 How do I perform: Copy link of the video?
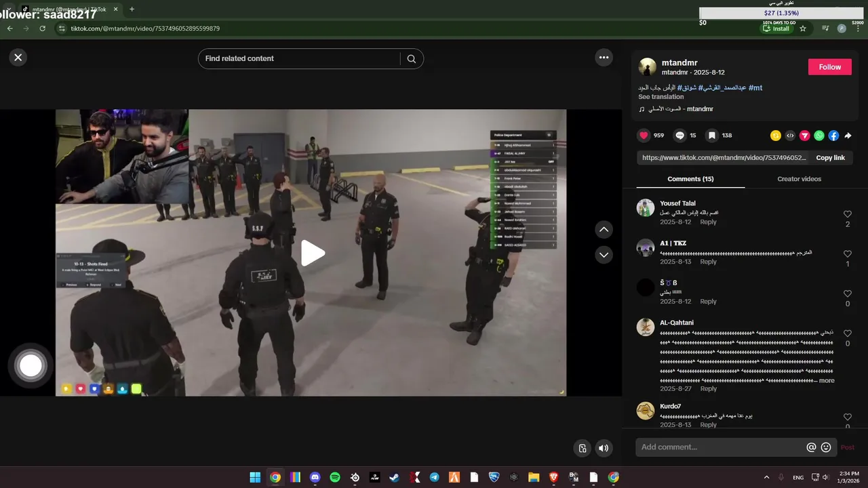(830, 158)
